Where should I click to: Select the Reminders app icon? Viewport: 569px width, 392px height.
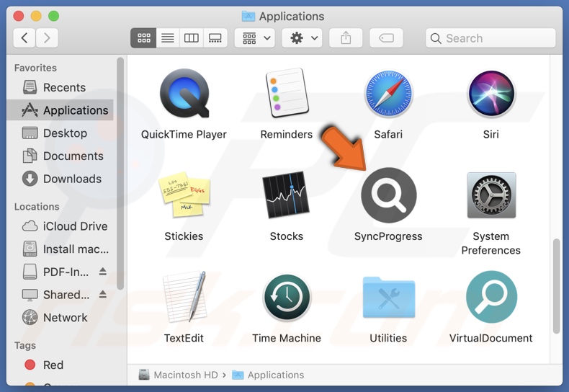click(x=287, y=93)
